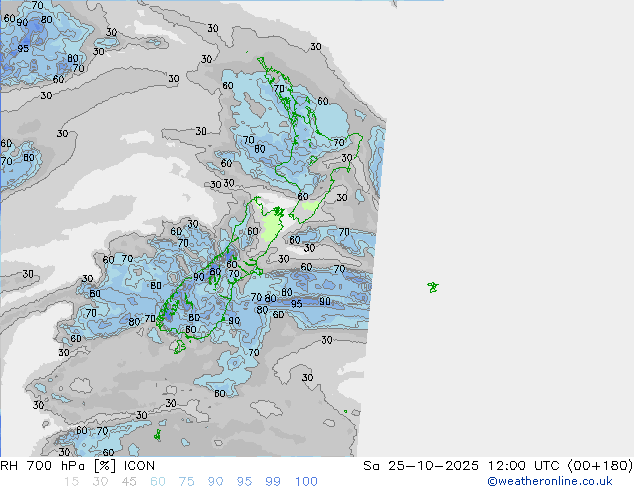Click the 'RH 700 hPa [%] ICON' title

pos(78,466)
